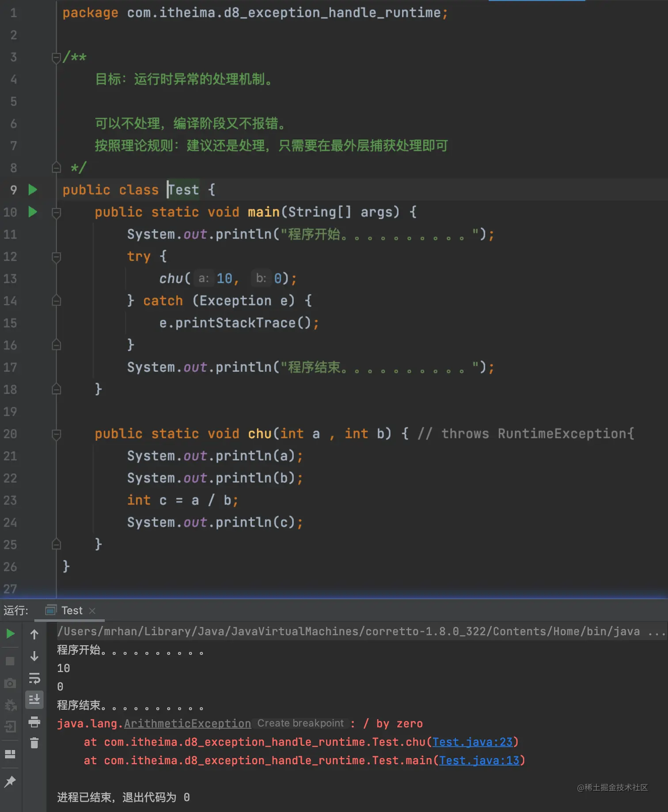Click fold marker at main's closing brace line 18

click(x=56, y=389)
